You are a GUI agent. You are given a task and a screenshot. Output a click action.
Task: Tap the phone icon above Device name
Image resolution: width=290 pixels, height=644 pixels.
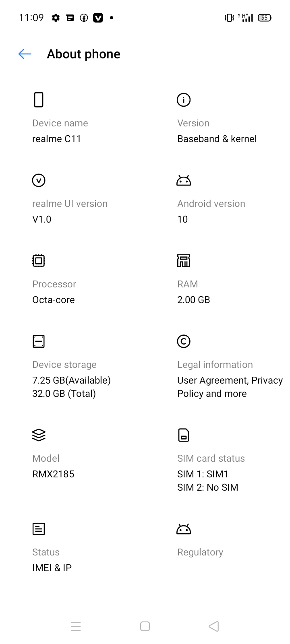39,100
